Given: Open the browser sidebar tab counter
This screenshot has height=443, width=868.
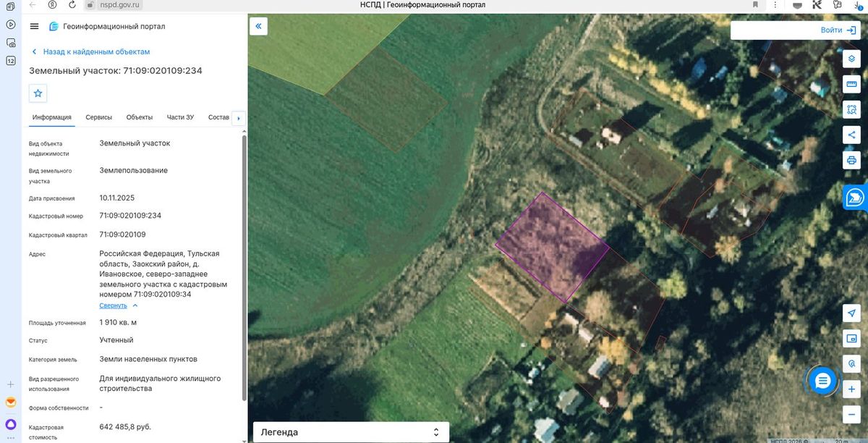Looking at the screenshot, I should [10, 61].
